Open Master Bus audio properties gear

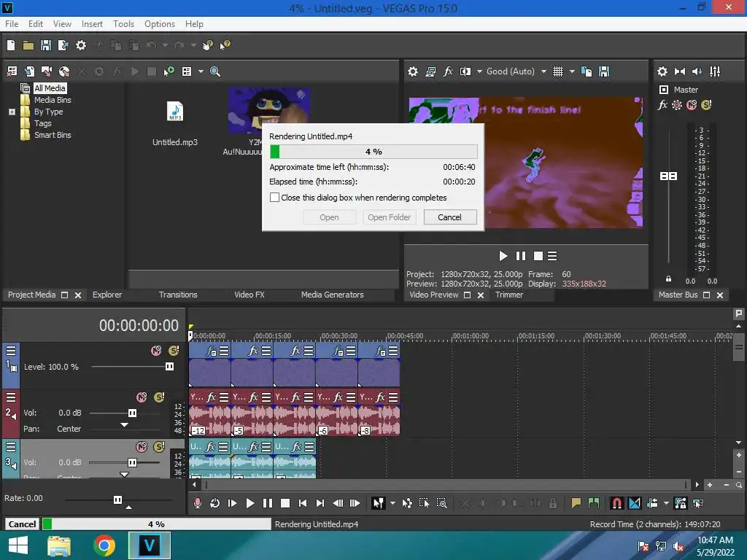[662, 71]
